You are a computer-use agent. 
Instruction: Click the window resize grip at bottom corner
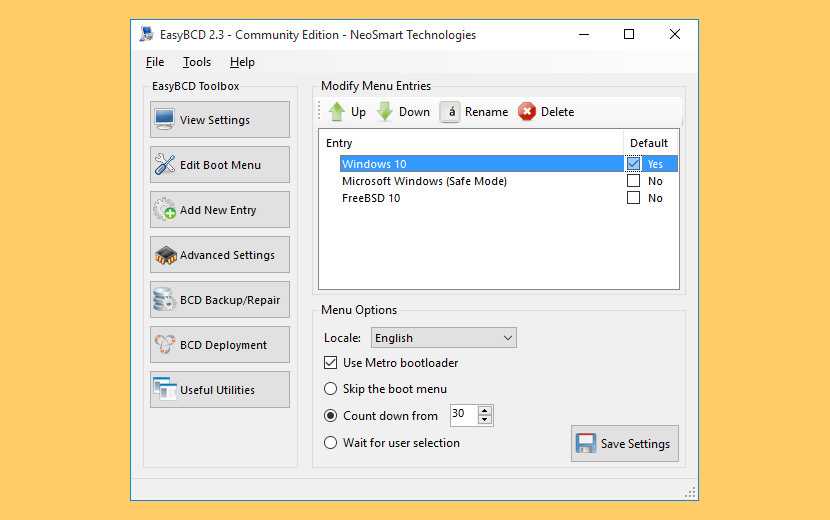click(690, 492)
